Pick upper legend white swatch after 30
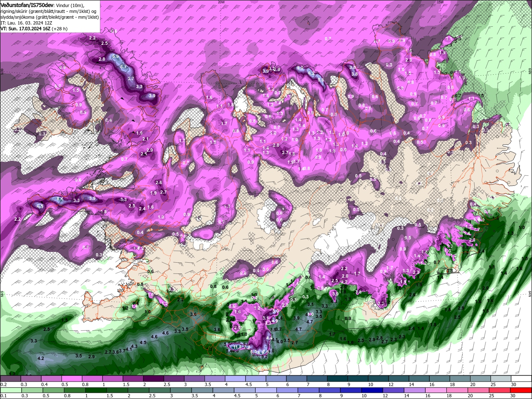This screenshot has width=532, height=399. click(x=521, y=378)
